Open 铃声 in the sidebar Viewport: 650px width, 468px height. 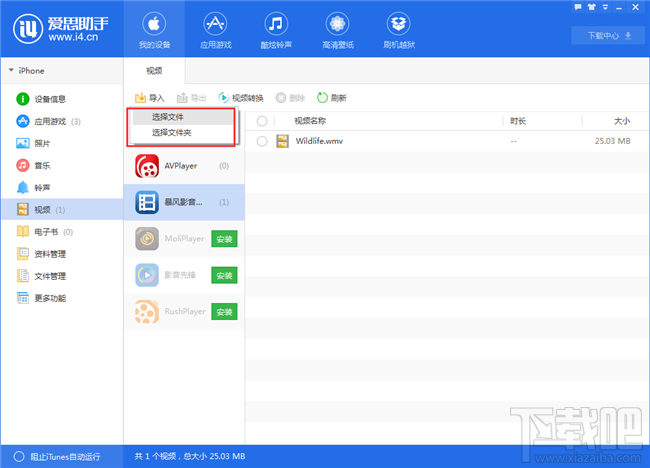click(62, 187)
